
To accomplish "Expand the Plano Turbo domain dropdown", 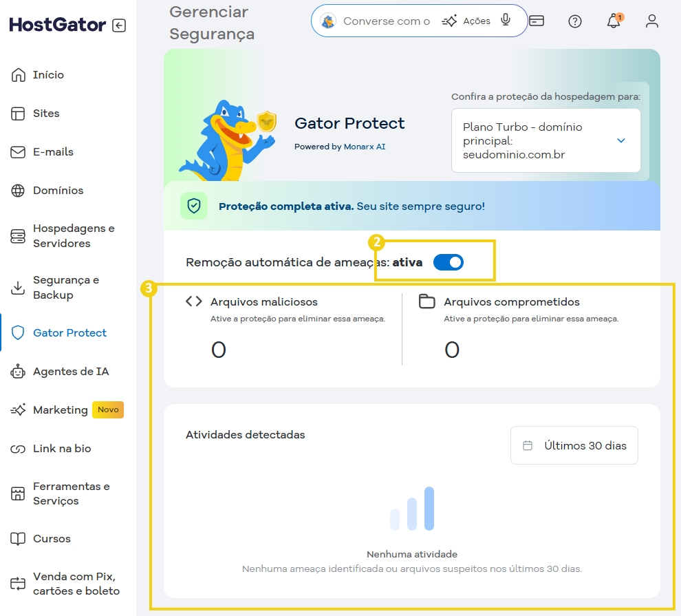I will pos(622,140).
